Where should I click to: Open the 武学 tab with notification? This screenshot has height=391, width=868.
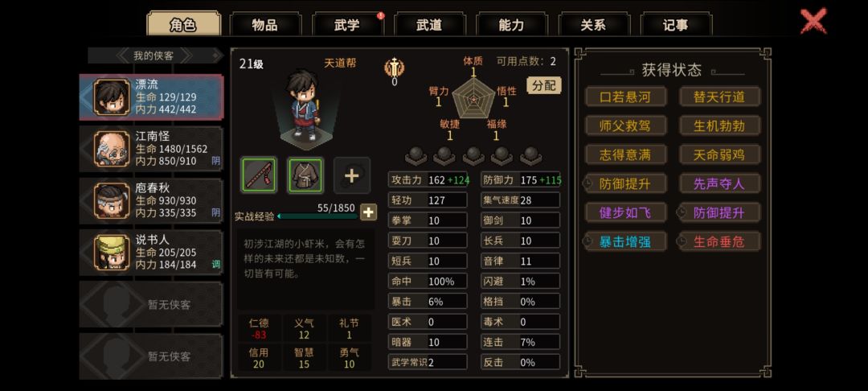348,24
